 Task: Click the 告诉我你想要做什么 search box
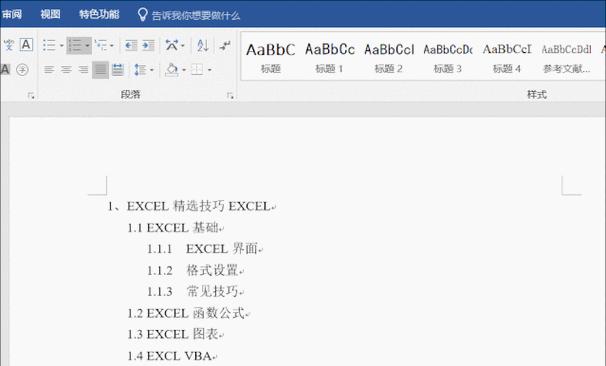(196, 15)
